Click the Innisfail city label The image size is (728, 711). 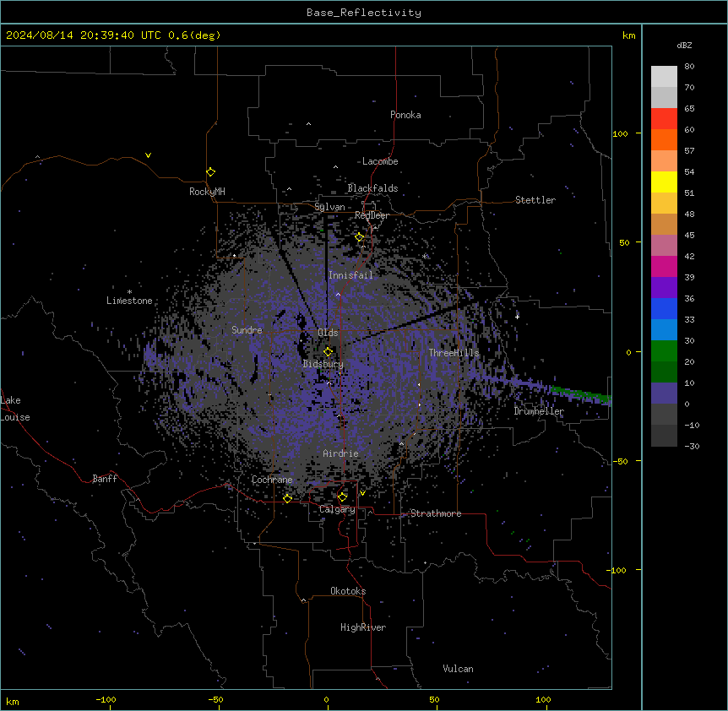coord(350,275)
